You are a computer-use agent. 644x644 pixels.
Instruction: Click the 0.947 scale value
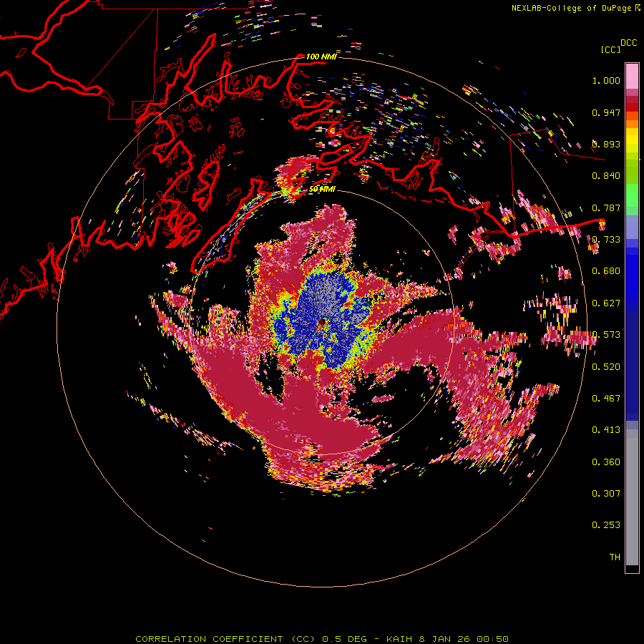606,112
